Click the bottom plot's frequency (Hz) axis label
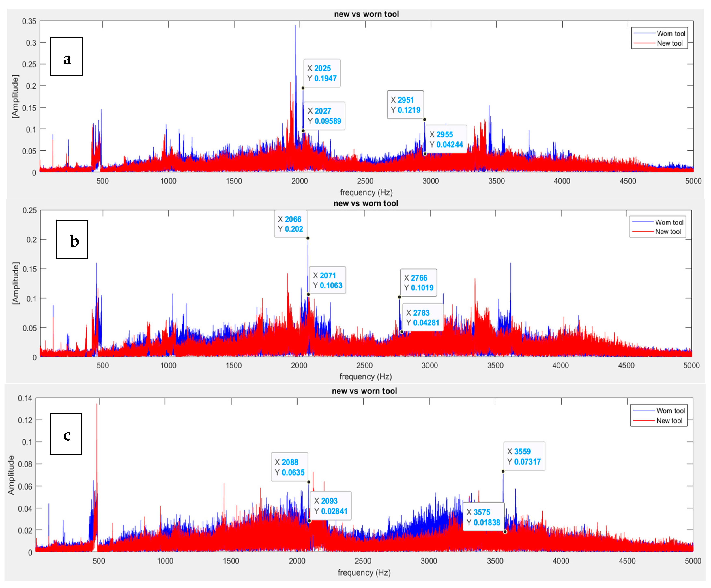The image size is (711, 588). pyautogui.click(x=364, y=572)
